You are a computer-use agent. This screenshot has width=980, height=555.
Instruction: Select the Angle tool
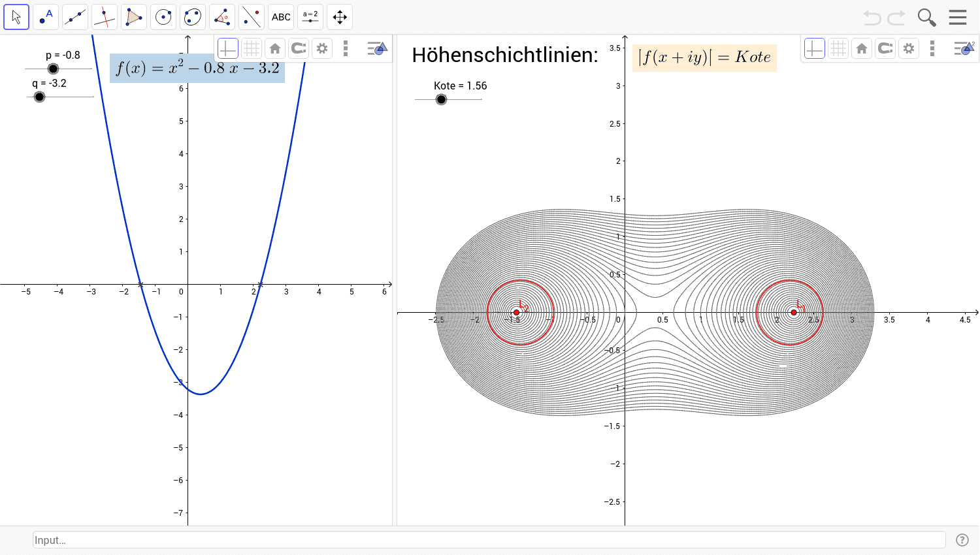222,17
